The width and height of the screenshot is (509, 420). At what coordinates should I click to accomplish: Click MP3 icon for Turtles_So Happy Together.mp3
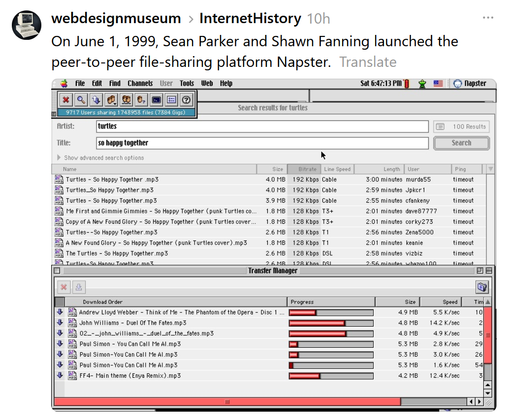(x=59, y=190)
